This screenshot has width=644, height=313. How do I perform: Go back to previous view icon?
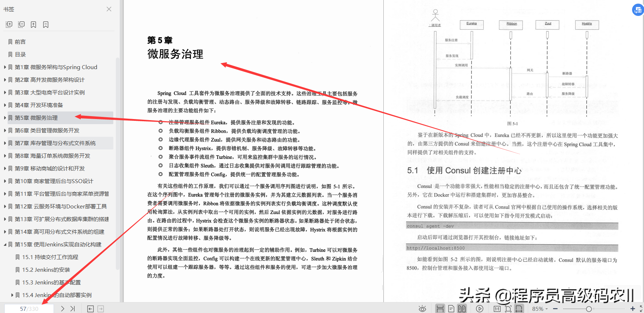(x=91, y=309)
